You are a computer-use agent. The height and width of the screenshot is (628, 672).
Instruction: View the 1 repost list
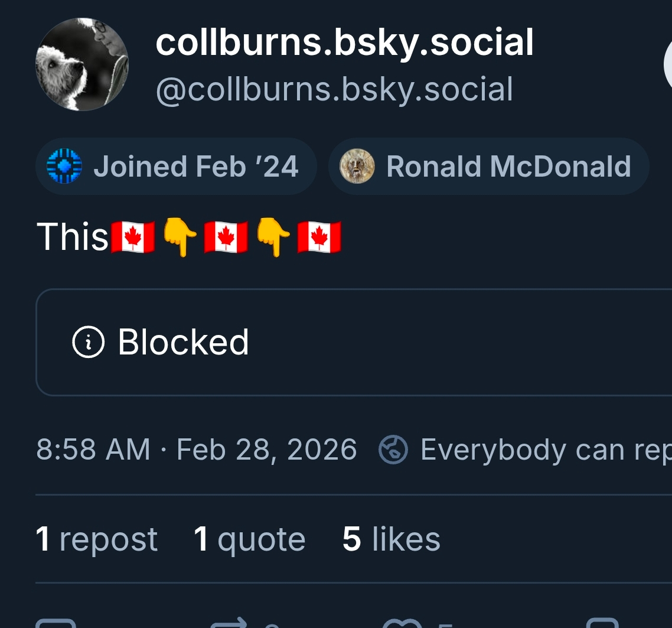tap(97, 539)
